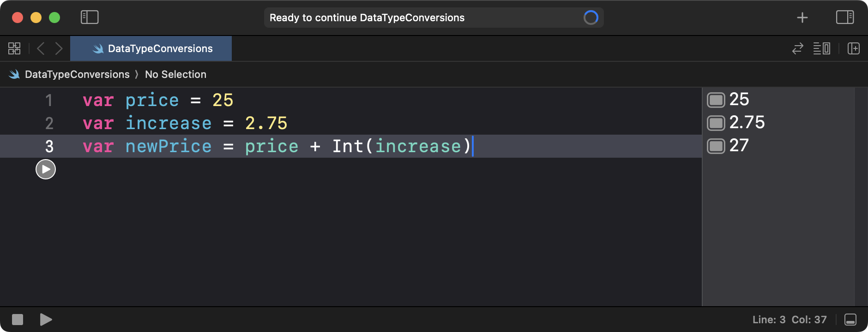Go forward with the right chevron arrow
The width and height of the screenshot is (868, 332).
click(x=59, y=48)
